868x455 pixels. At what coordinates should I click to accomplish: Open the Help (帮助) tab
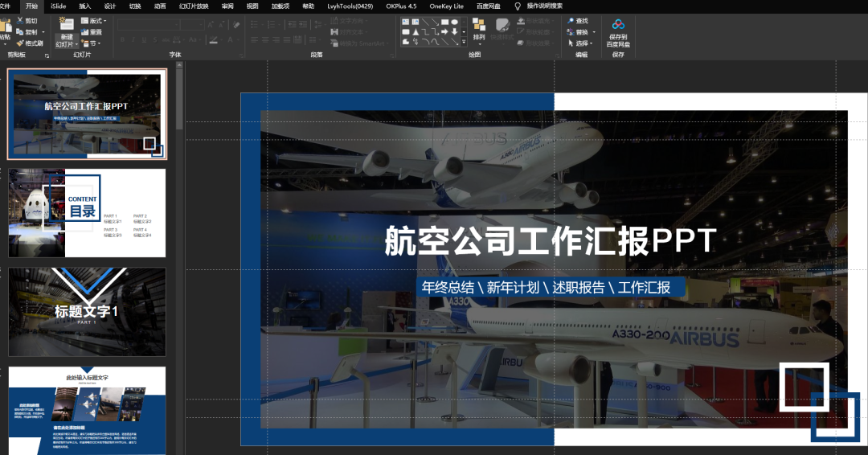pos(309,6)
